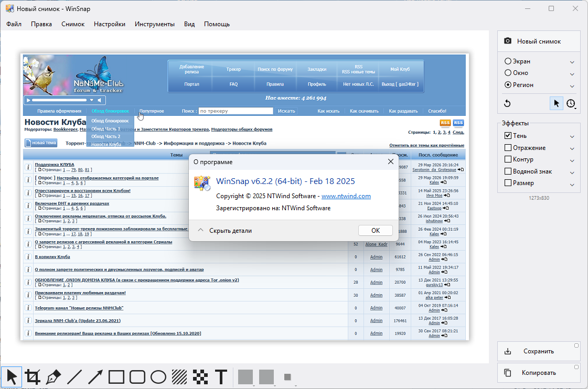Screen dimensions: 588x389
Task: Select the Ellipse shape tool
Action: coord(158,376)
